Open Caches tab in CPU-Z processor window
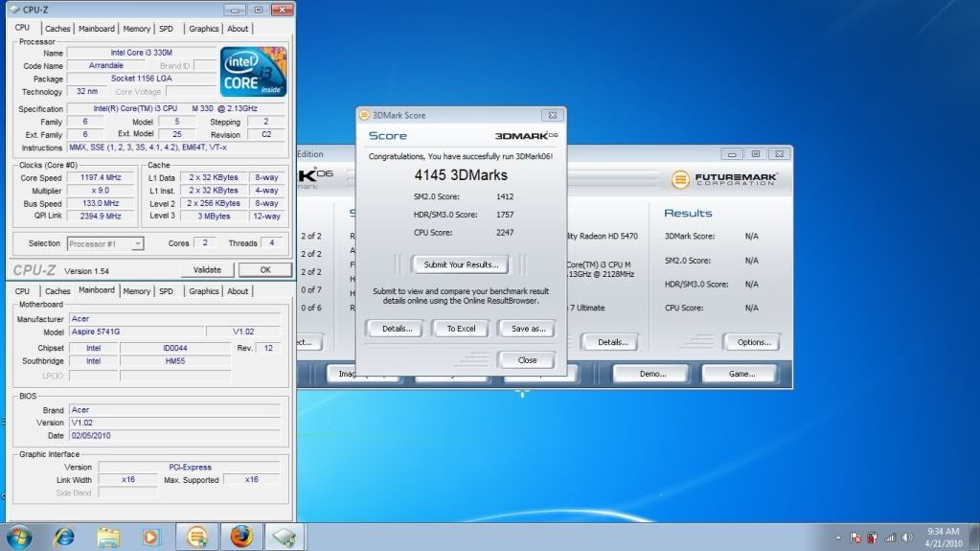Screen dimensions: 980x551 [x=57, y=29]
